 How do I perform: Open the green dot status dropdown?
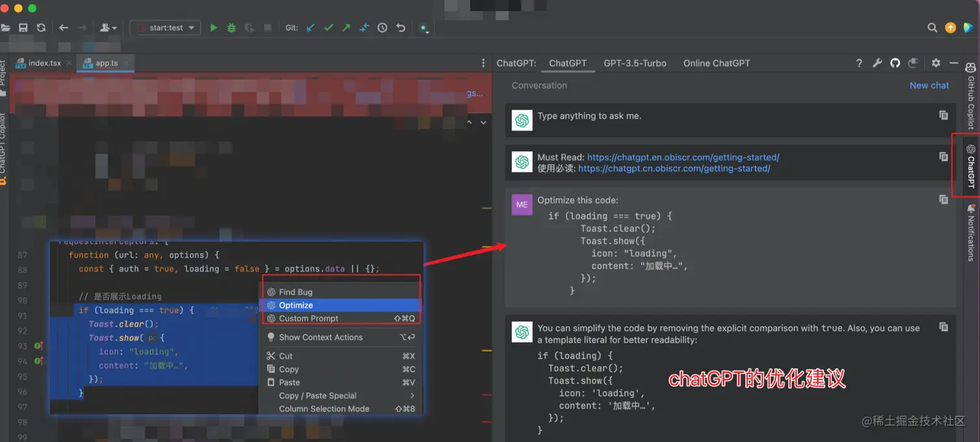coord(424,28)
